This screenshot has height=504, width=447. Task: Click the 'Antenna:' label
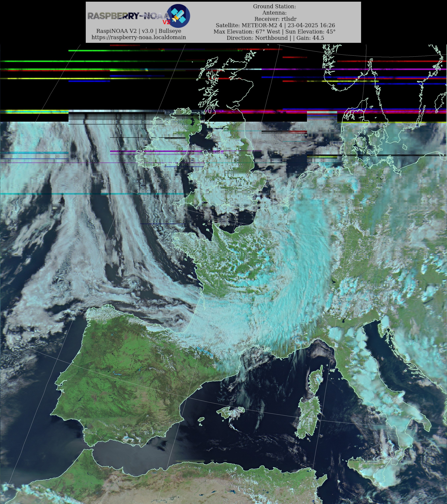[x=275, y=13]
